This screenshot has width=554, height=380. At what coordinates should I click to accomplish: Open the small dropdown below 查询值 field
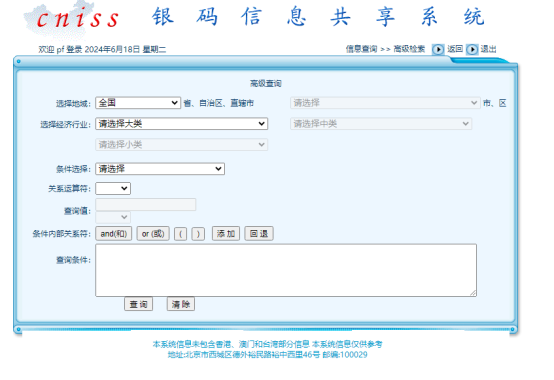tap(113, 217)
